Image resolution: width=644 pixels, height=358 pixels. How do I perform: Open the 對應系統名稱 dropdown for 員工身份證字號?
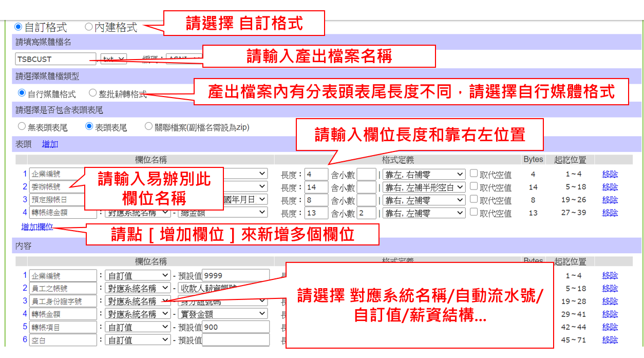[138, 301]
